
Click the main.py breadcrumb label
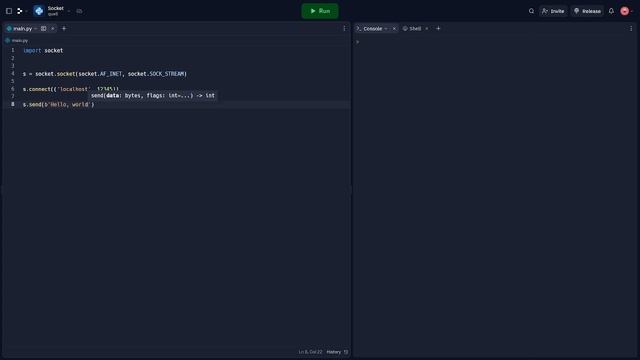click(20, 40)
